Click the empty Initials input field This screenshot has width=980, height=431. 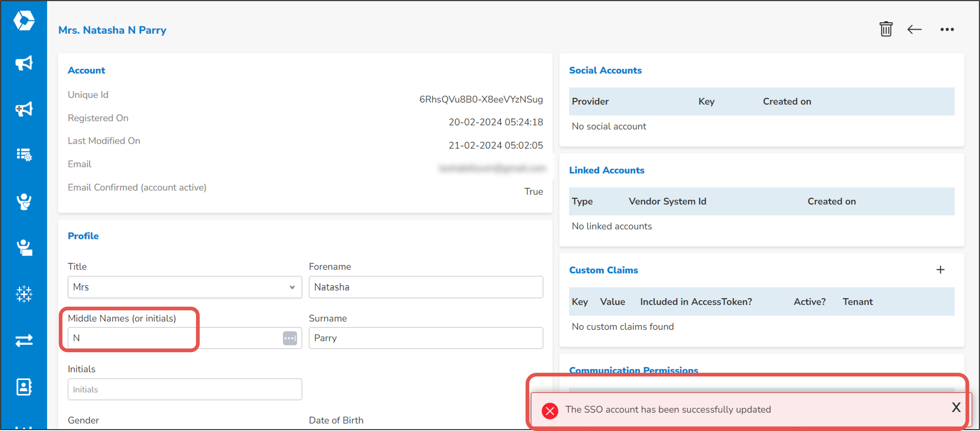tap(184, 389)
